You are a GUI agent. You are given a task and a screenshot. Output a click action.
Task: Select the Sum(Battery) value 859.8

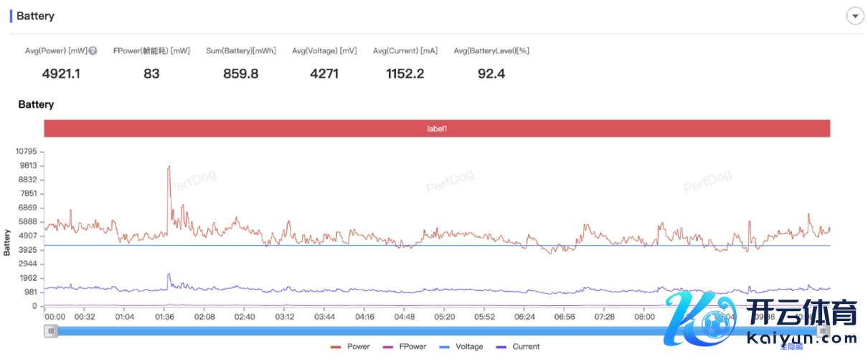pos(241,73)
